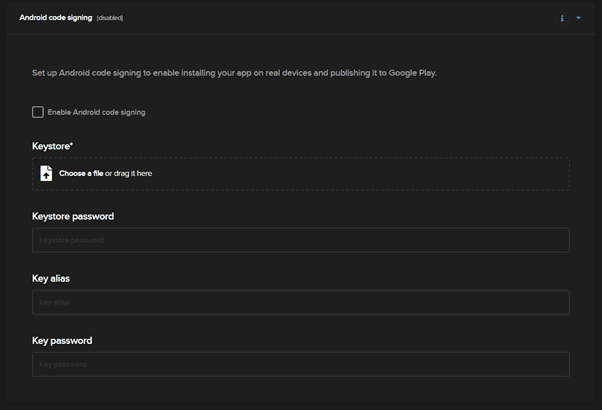Click the "Android code signing" header title
This screenshot has height=410, width=602.
pos(55,18)
